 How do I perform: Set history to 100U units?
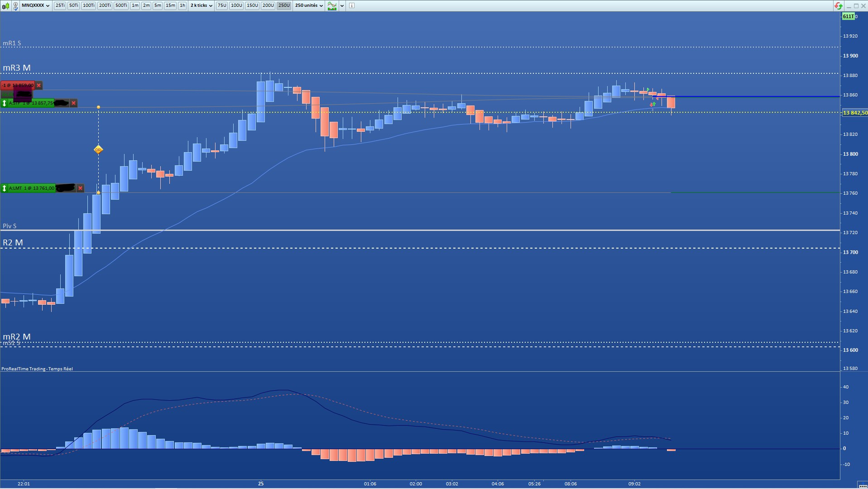point(236,5)
